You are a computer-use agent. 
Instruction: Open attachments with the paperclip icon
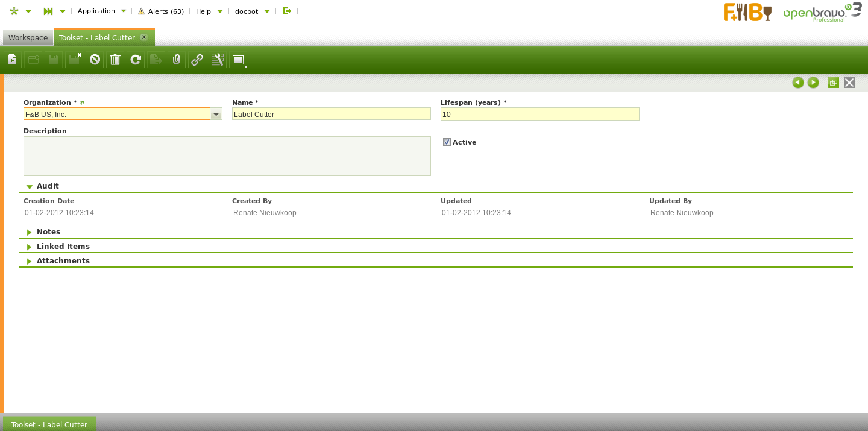(x=177, y=60)
